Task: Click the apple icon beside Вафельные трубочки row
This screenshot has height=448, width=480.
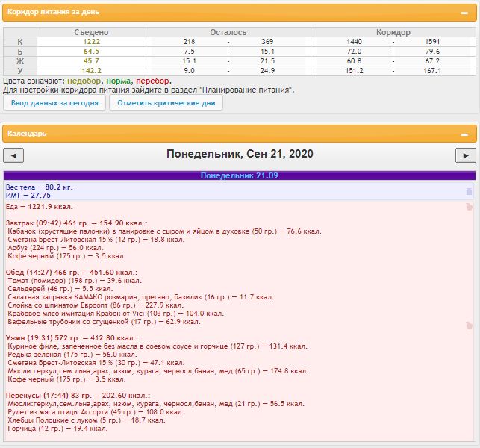Action: point(469,326)
